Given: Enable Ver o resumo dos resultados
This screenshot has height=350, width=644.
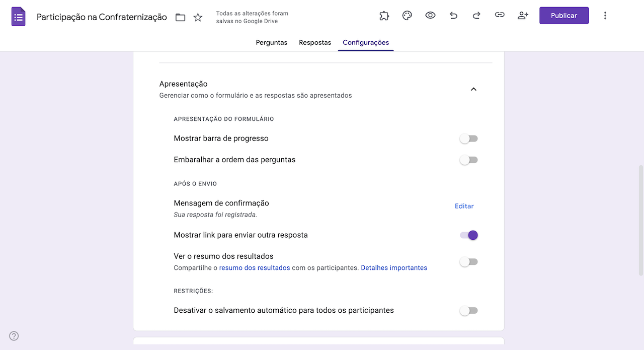Looking at the screenshot, I should coord(468,261).
